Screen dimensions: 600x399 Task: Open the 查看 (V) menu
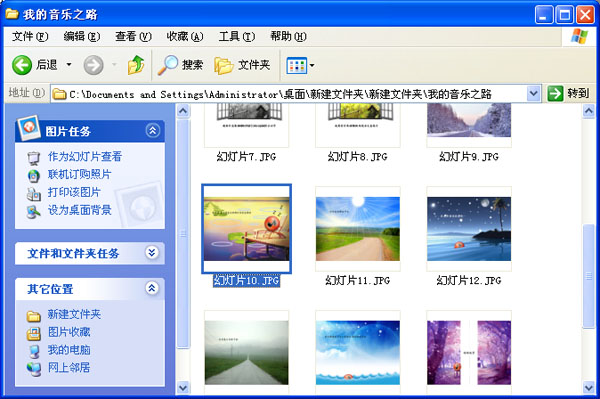tap(133, 36)
